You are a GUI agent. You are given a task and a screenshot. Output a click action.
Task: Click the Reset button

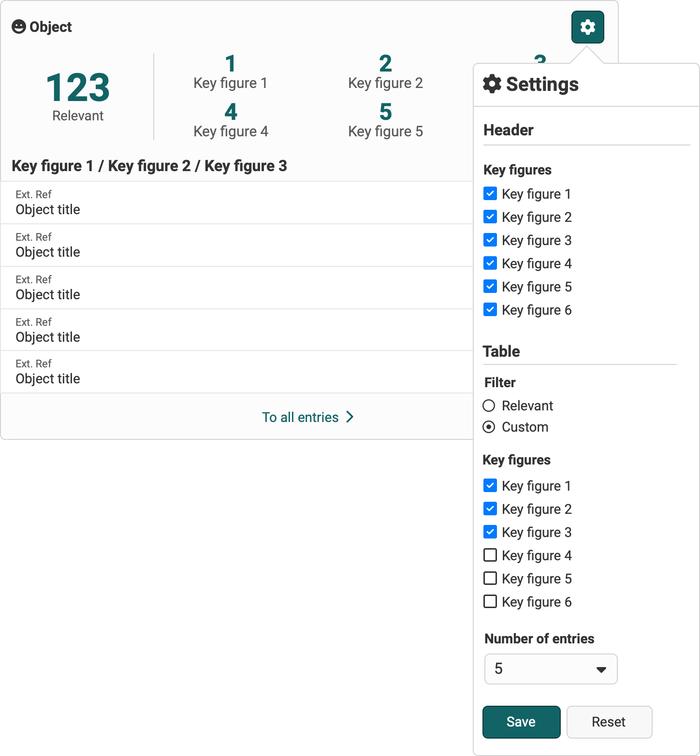click(x=609, y=722)
